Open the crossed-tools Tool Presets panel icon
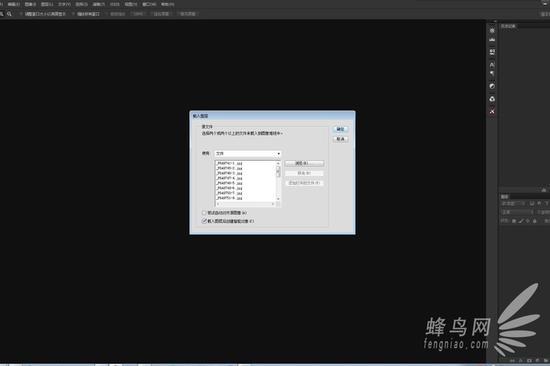Screen dimensions: 550x366 tap(492, 111)
